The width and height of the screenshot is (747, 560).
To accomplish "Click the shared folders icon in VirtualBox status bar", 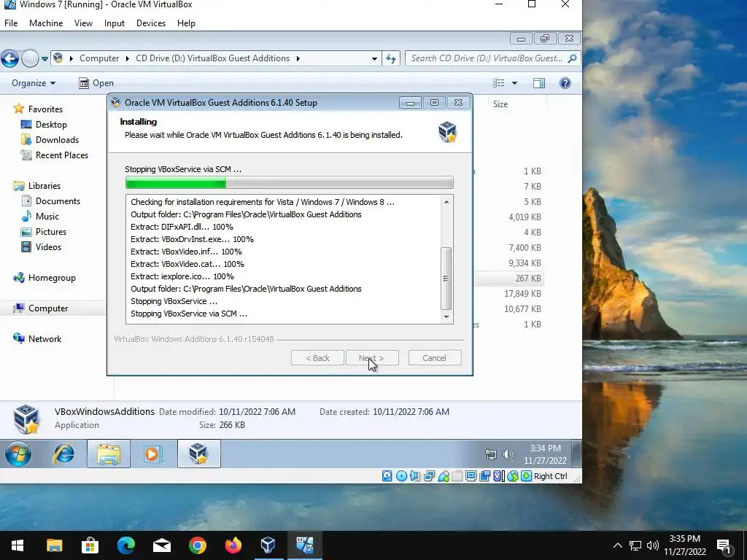I will click(x=457, y=475).
